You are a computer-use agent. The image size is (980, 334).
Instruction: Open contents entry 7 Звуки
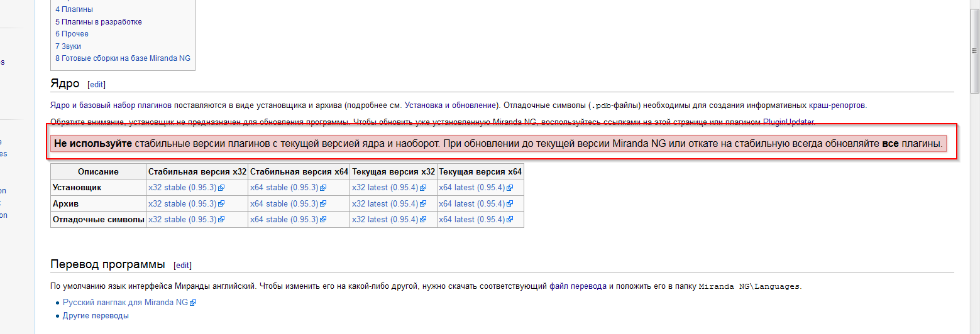coord(68,46)
